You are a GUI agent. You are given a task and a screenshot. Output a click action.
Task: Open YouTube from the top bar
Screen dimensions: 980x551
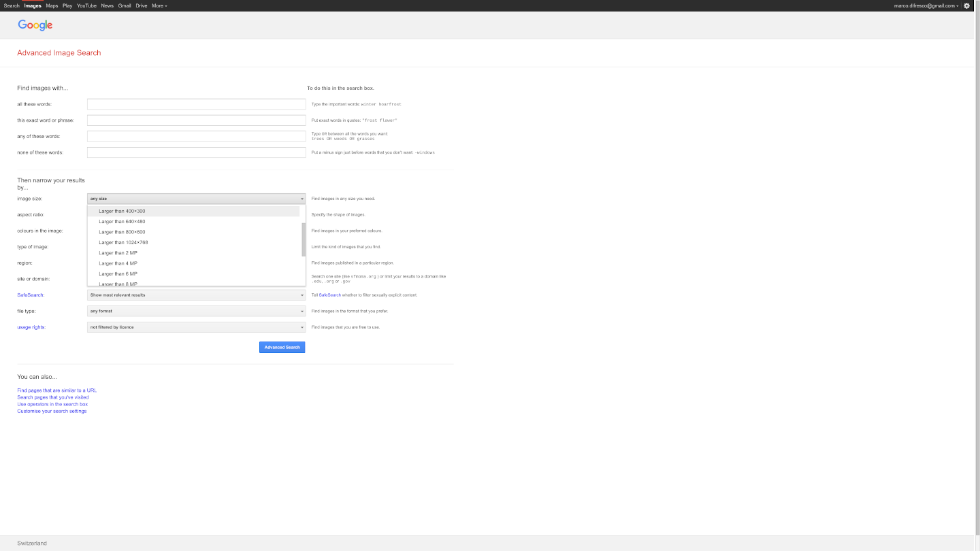click(x=86, y=5)
